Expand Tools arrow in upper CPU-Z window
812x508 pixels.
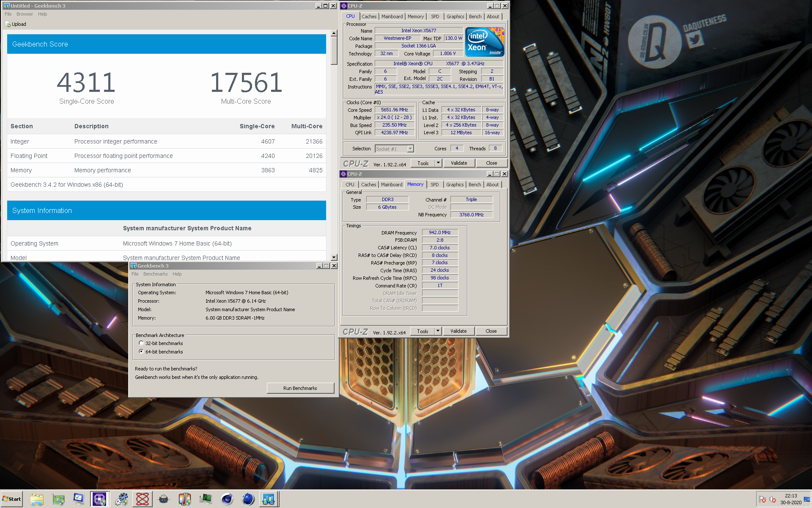439,163
